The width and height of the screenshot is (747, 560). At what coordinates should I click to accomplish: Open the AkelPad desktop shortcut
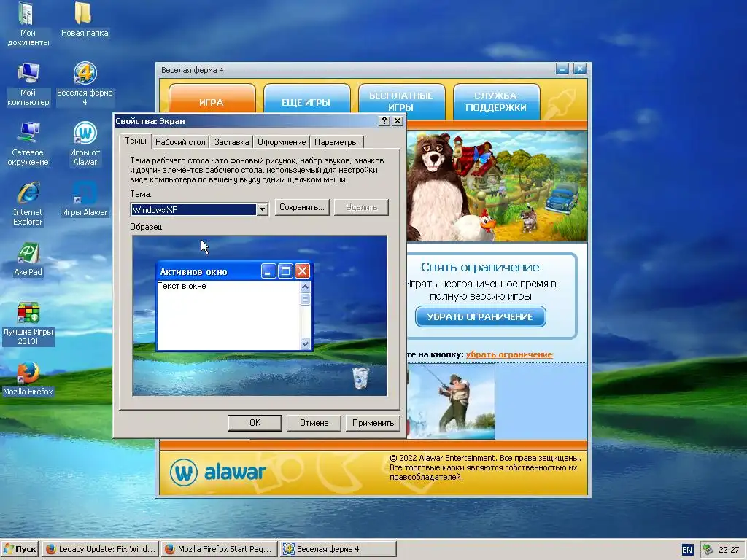tap(28, 259)
